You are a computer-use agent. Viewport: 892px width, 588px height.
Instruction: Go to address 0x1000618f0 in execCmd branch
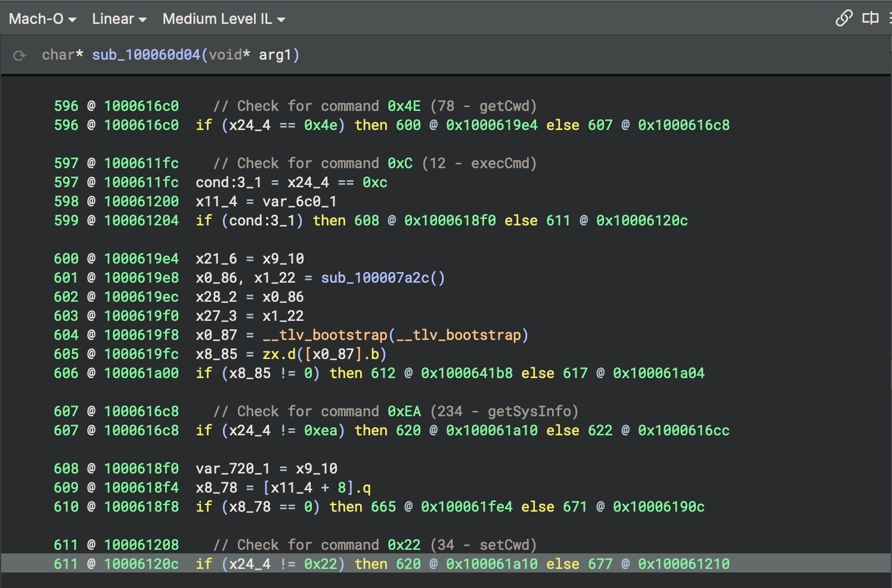450,221
